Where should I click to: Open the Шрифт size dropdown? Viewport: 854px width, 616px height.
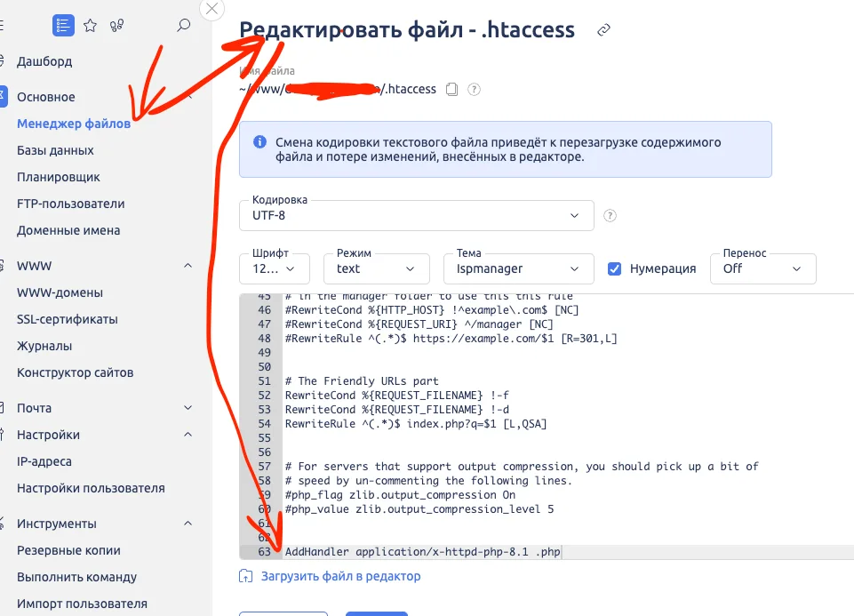(x=274, y=268)
